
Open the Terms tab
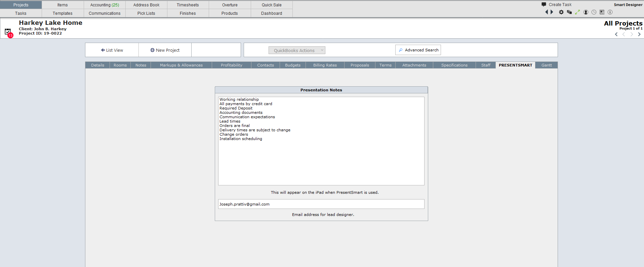(386, 65)
